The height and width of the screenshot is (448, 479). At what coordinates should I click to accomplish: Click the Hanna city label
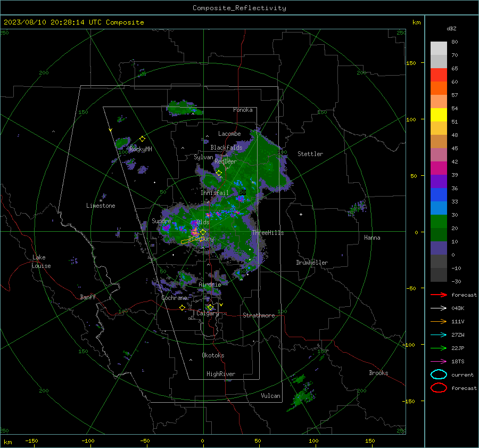coord(372,238)
